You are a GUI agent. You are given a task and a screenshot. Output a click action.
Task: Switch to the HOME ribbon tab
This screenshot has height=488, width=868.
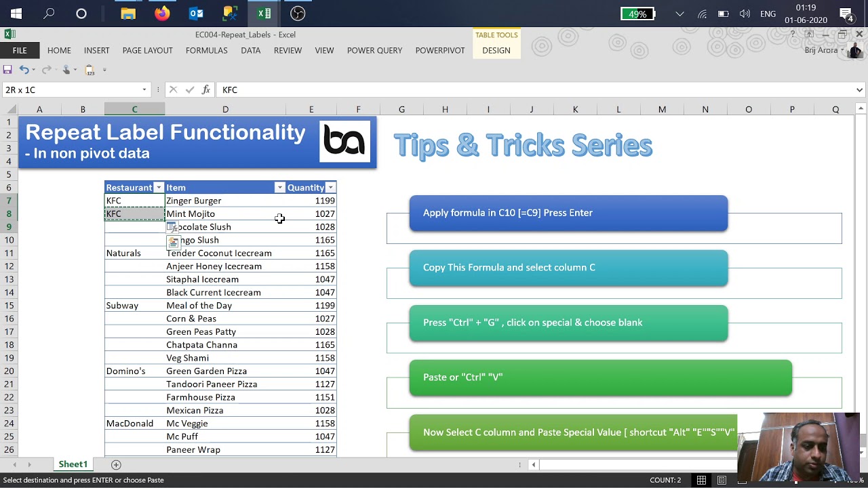59,50
